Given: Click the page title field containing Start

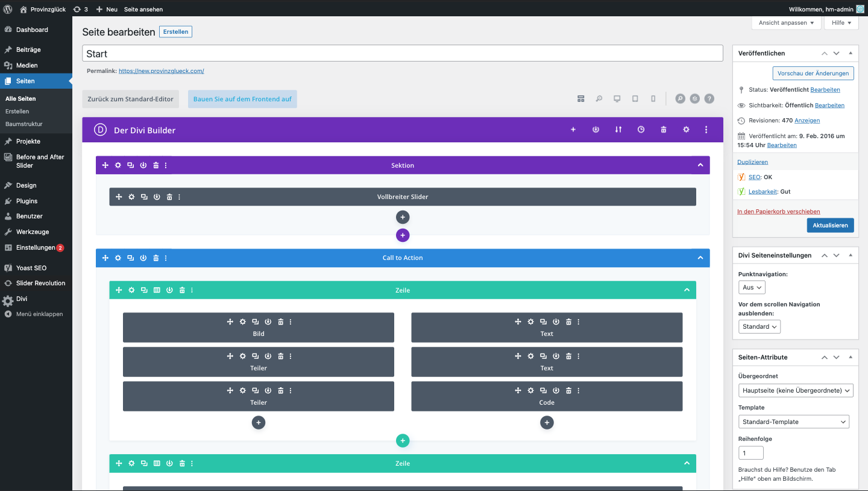Looking at the screenshot, I should (402, 54).
